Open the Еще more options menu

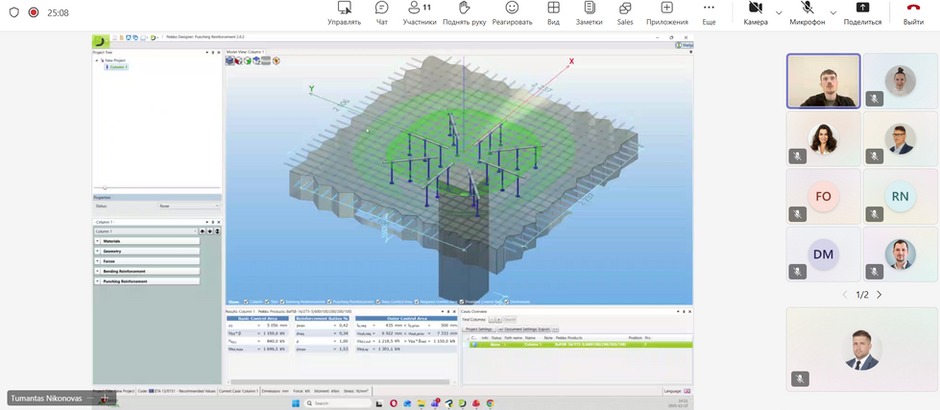click(x=709, y=13)
